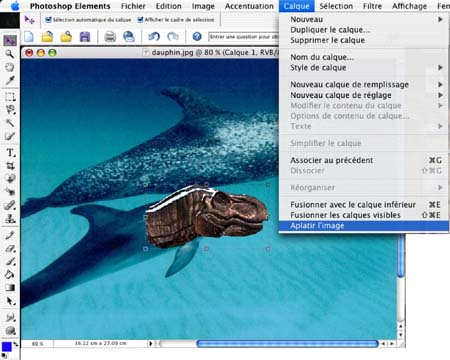Select the Hand tool
Image resolution: width=450 pixels, height=360 pixels.
(x=10, y=67)
